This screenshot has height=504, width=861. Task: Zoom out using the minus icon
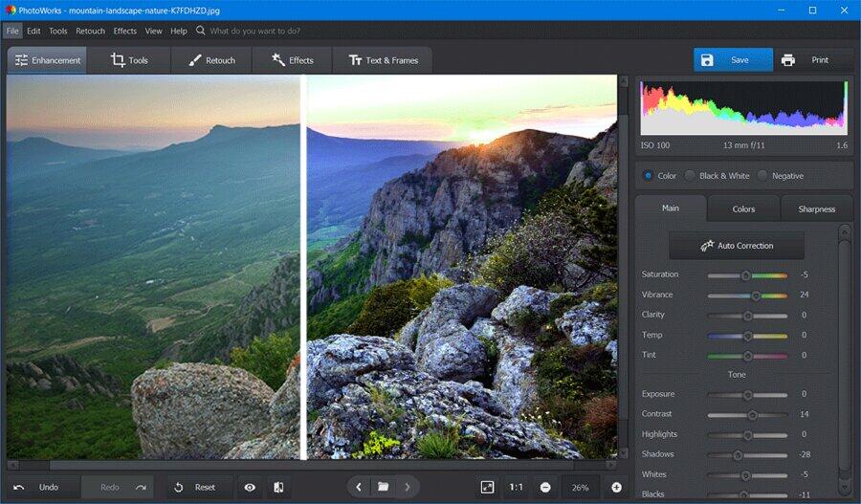tap(545, 487)
